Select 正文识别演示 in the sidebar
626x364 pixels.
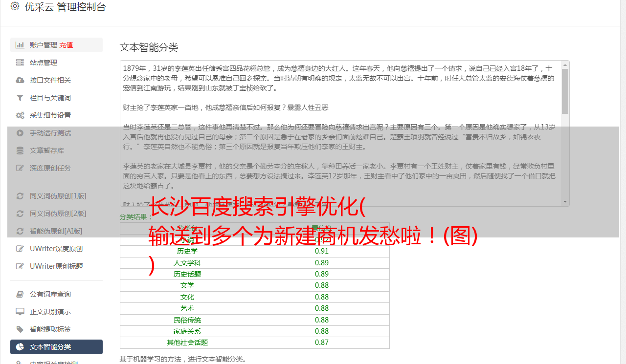pos(56,312)
